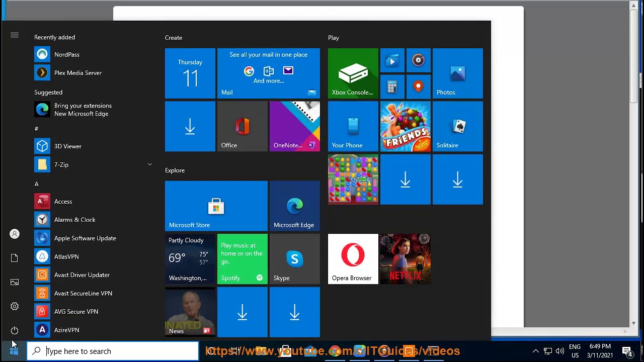The height and width of the screenshot is (362, 644).
Task: Open the Weather tile showing Partly Cloudy
Action: [x=190, y=259]
